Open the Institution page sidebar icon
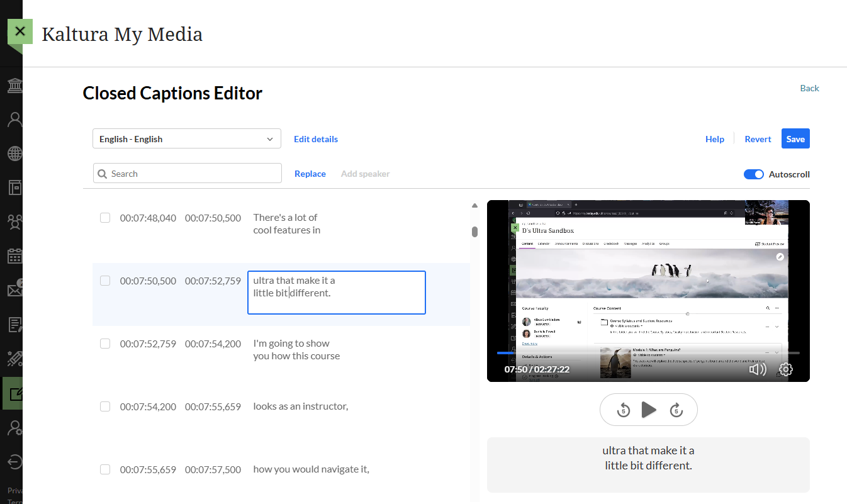847x504 pixels. tap(14, 86)
